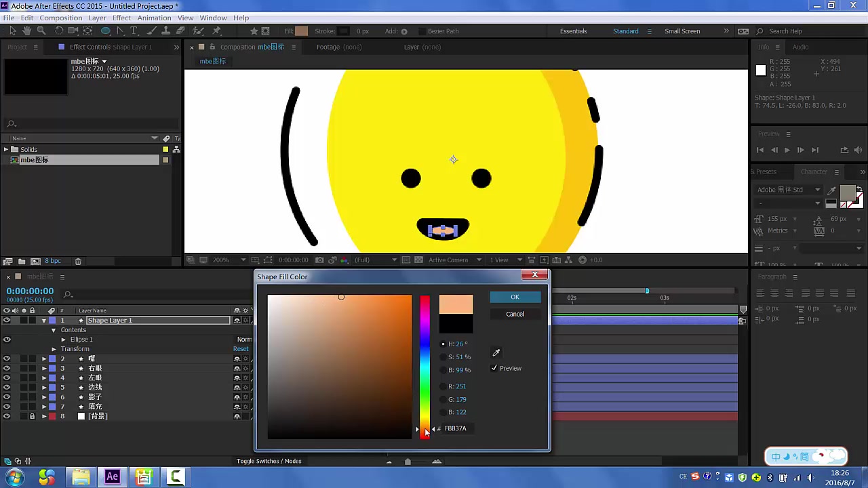
Task: Select the Eraser tool
Action: [x=180, y=30]
